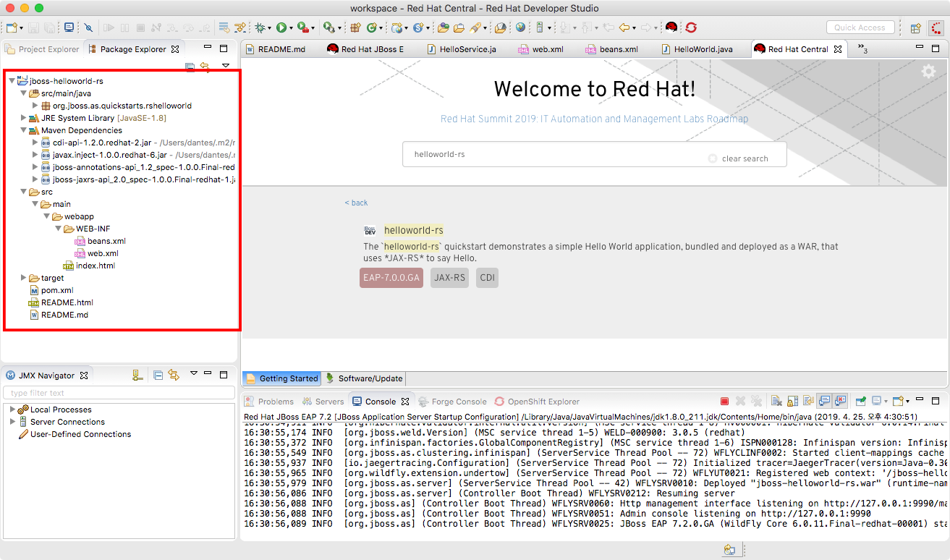Viewport: 950px width, 560px height.
Task: Click the back link in Red Hat Central
Action: [x=356, y=203]
